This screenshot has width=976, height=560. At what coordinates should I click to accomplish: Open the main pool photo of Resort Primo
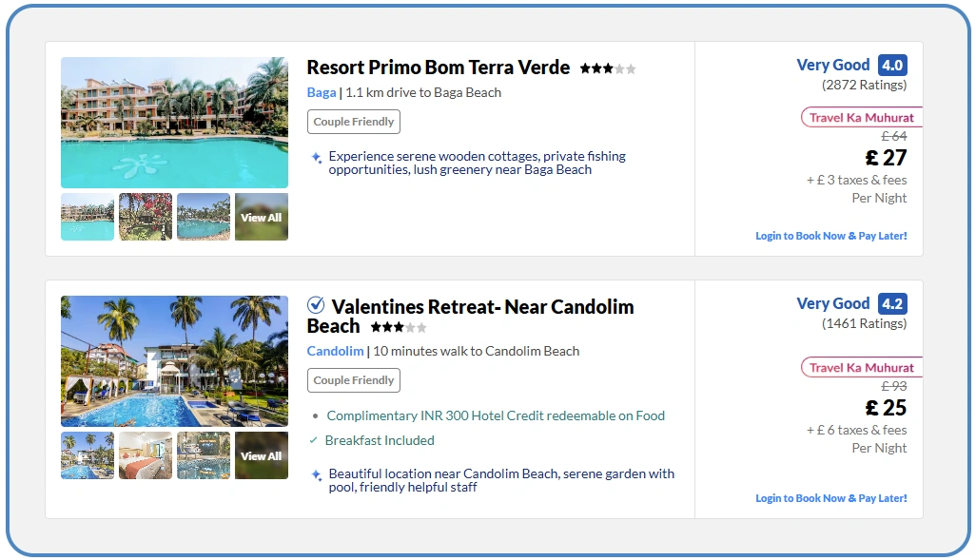pyautogui.click(x=174, y=123)
